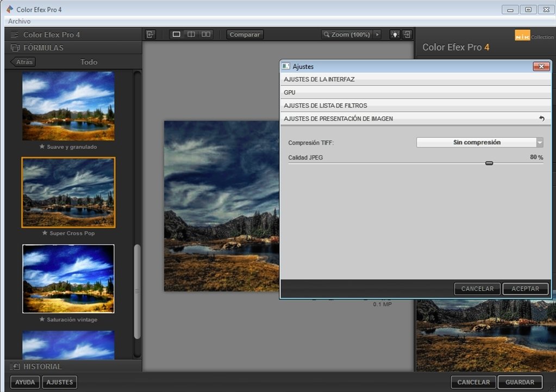Expand the HISTORIAL panel
Image resolution: width=556 pixels, height=392 pixels.
73,366
